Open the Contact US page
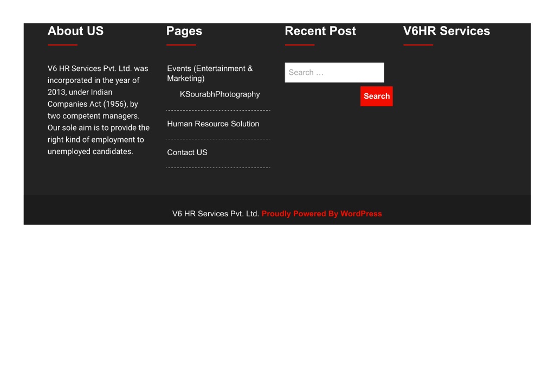The width and height of the screenshot is (555, 392). 187,152
